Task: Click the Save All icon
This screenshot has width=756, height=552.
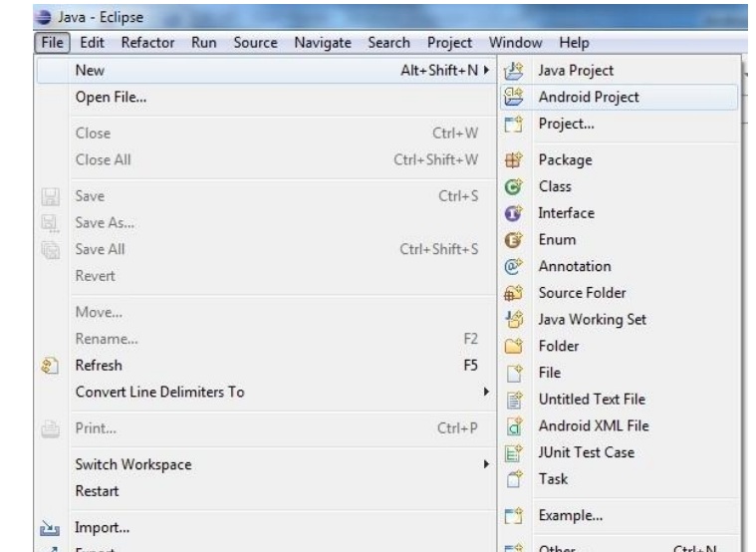Action: [50, 250]
